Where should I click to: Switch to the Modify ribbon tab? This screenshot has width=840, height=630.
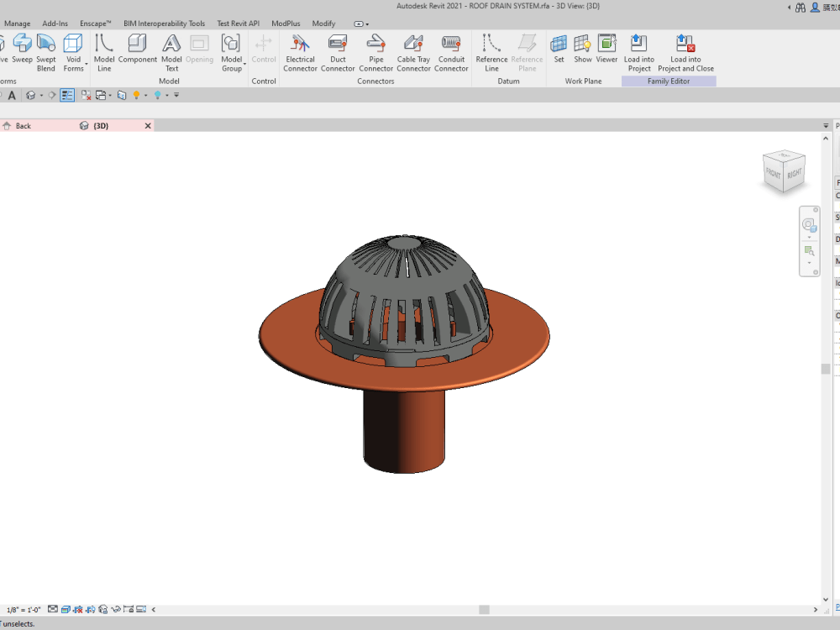(x=323, y=24)
